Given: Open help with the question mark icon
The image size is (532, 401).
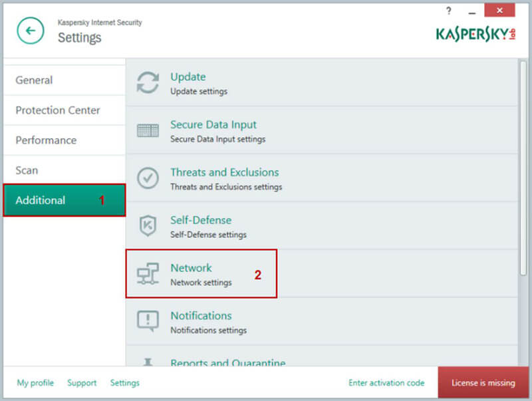Looking at the screenshot, I should click(448, 11).
